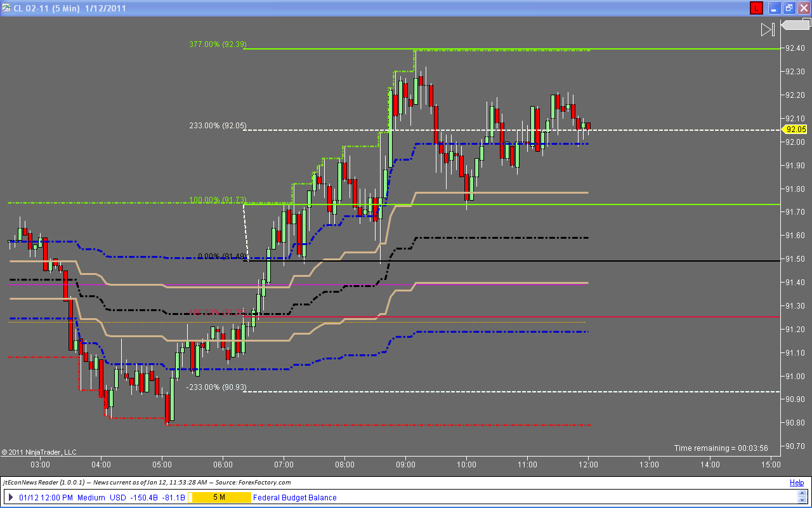Click the gray price marker arrow at top of axis
The width and height of the screenshot is (812, 508).
796,25
